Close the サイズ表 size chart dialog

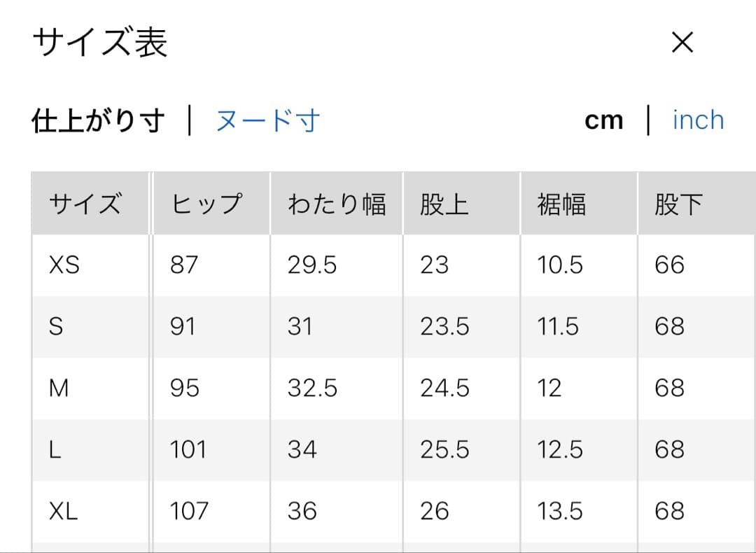point(682,43)
